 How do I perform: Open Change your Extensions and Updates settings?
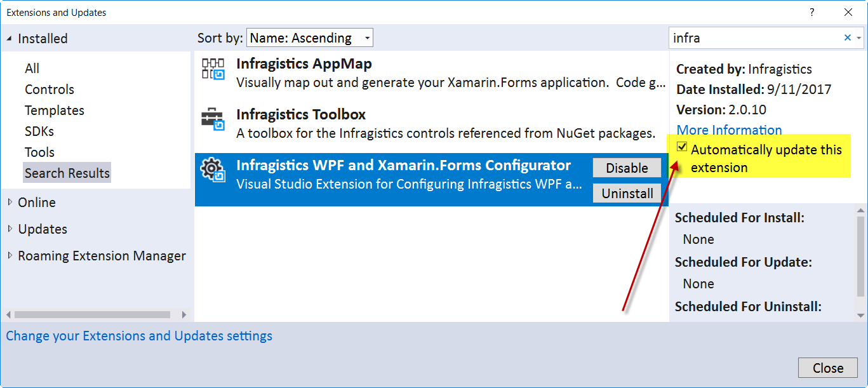click(139, 336)
